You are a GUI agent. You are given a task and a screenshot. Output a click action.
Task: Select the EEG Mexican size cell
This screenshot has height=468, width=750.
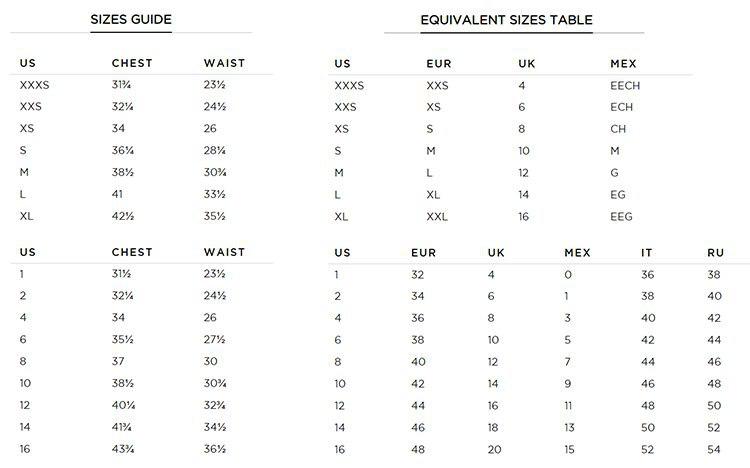(x=621, y=216)
